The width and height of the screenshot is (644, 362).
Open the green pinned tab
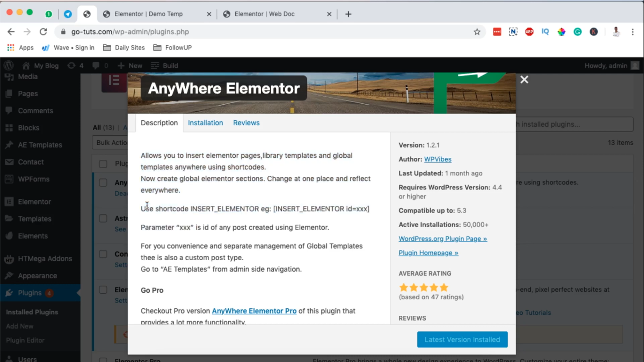49,14
